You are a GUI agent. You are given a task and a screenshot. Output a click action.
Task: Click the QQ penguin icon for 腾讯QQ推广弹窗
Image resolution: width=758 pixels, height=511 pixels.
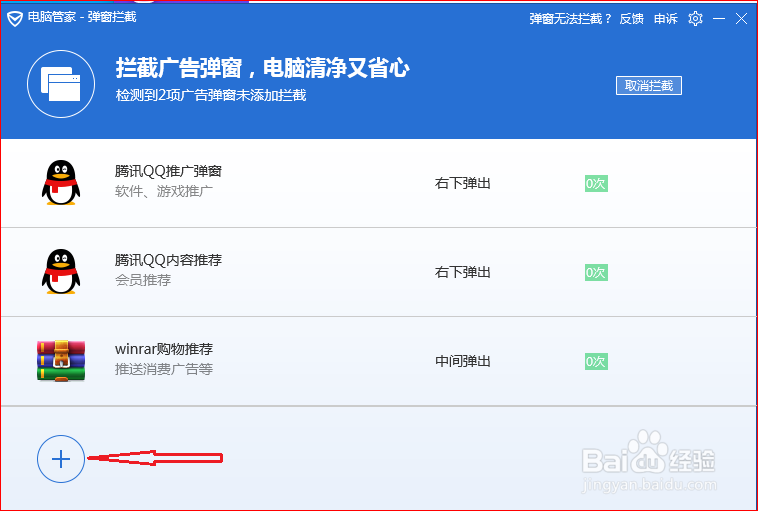pyautogui.click(x=61, y=183)
